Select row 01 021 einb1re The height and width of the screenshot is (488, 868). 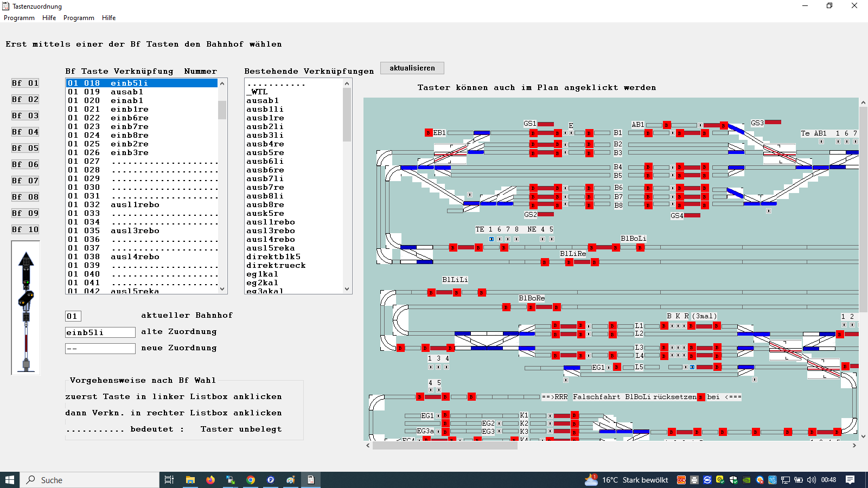point(142,109)
